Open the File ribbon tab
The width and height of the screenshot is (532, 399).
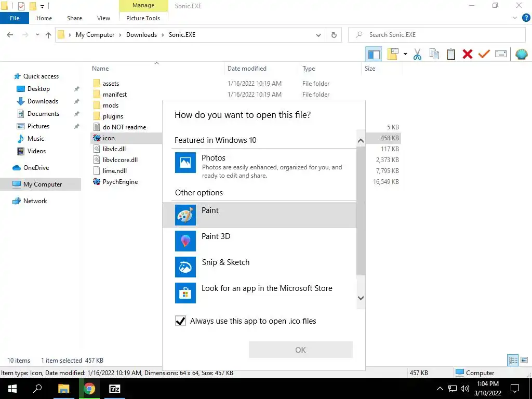(x=15, y=18)
